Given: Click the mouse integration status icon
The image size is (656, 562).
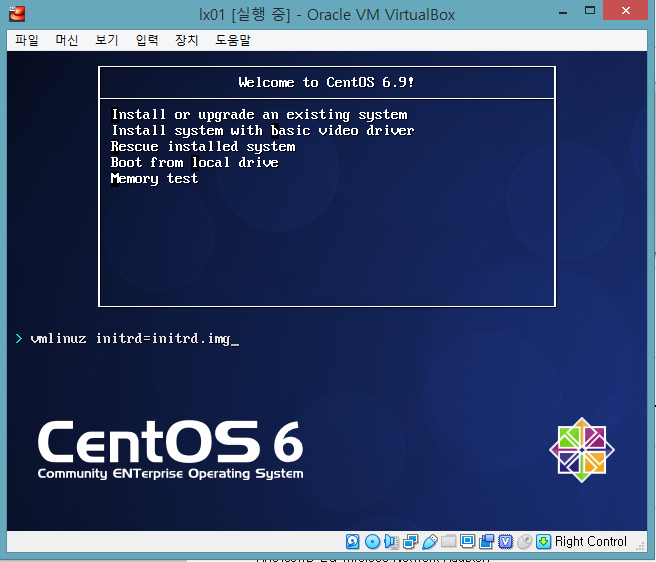Looking at the screenshot, I should point(524,541).
